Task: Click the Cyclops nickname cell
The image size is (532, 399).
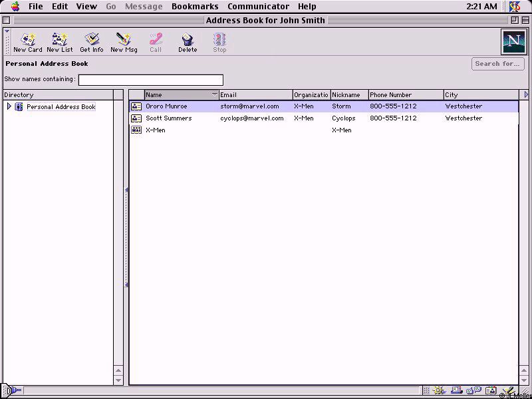Action: point(344,118)
